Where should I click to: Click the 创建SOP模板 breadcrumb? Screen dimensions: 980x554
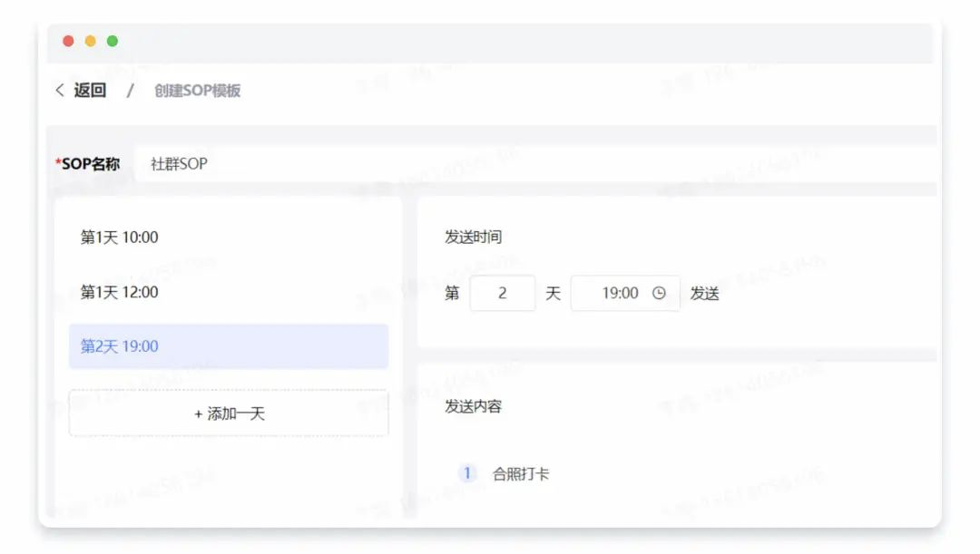[198, 91]
